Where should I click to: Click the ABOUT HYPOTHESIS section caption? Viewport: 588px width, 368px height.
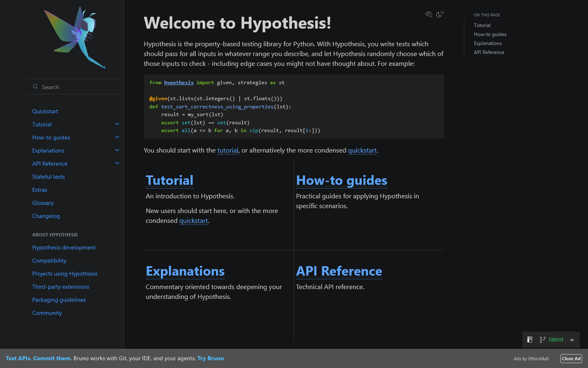pos(55,235)
